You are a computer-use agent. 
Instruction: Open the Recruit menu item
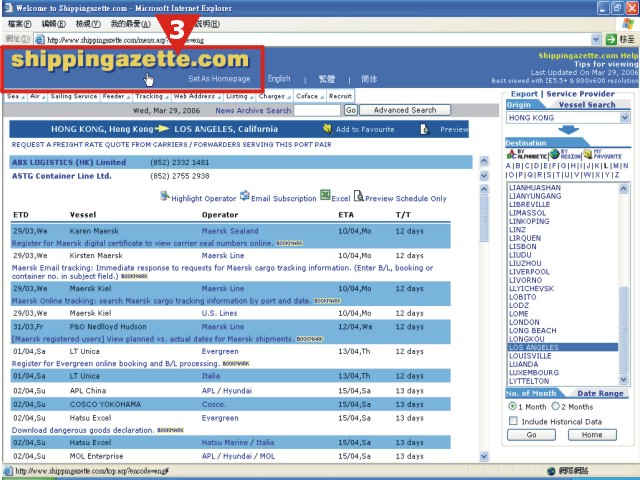coord(340,96)
